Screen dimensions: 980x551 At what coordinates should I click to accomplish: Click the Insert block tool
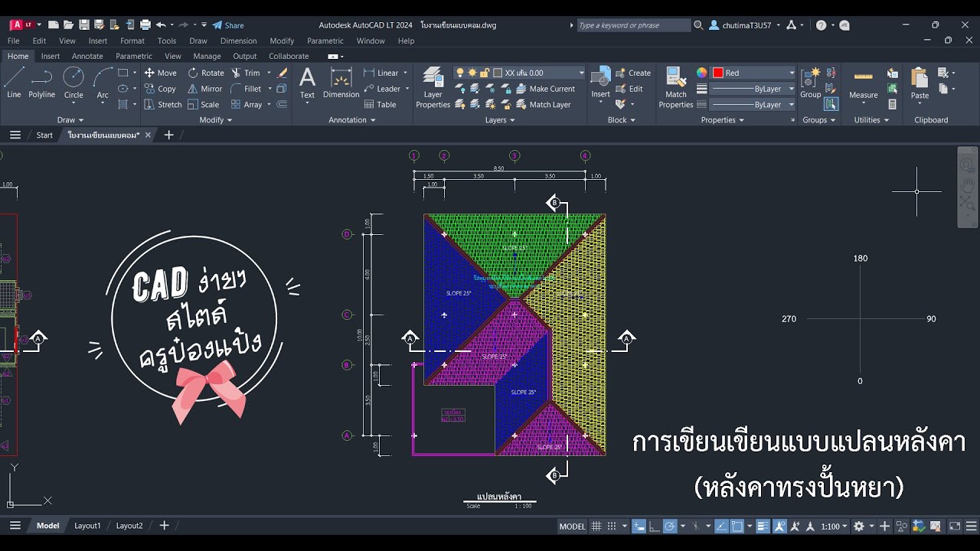tap(601, 83)
